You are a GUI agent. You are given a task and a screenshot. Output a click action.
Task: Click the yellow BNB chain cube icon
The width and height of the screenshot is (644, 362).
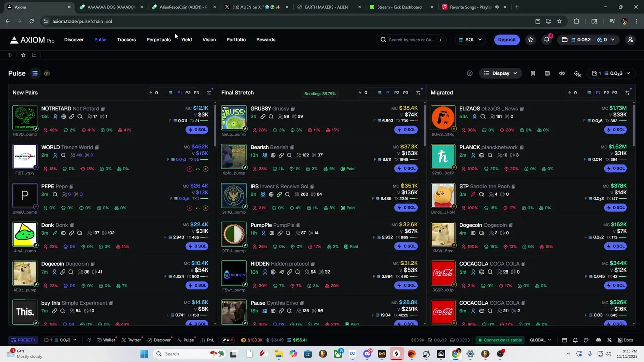pyautogui.click(x=47, y=73)
